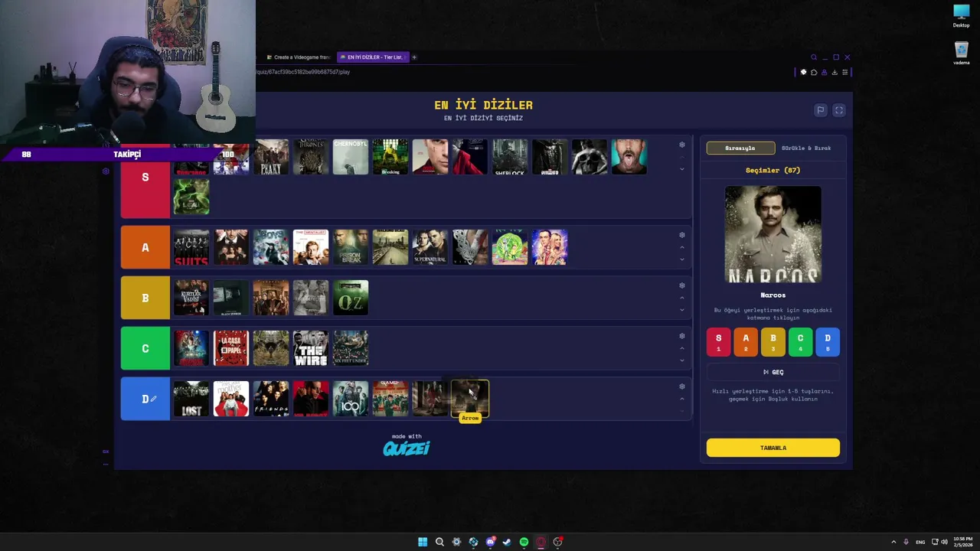Toggle fullscreen with the expand icon in the quiz header

tap(838, 110)
